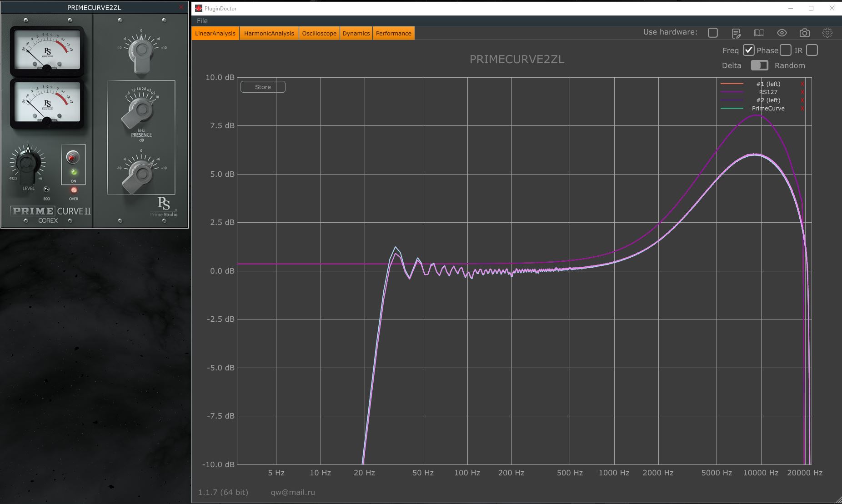Go to the Performance tab

pyautogui.click(x=394, y=33)
